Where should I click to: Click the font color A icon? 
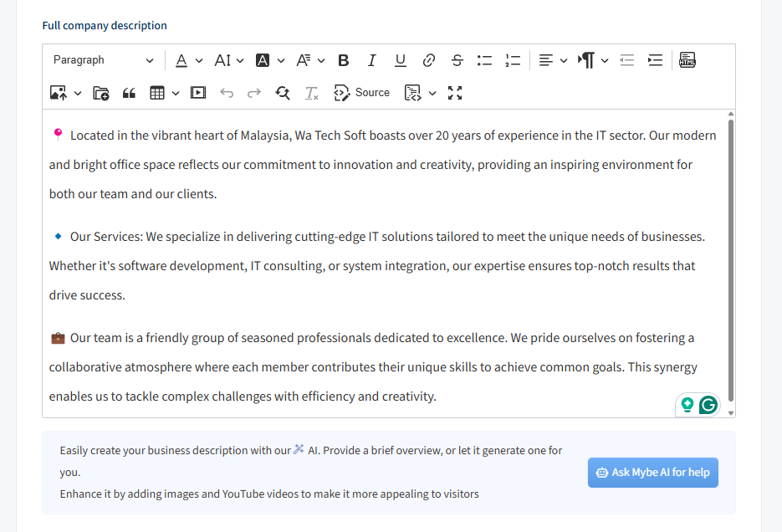pos(181,60)
